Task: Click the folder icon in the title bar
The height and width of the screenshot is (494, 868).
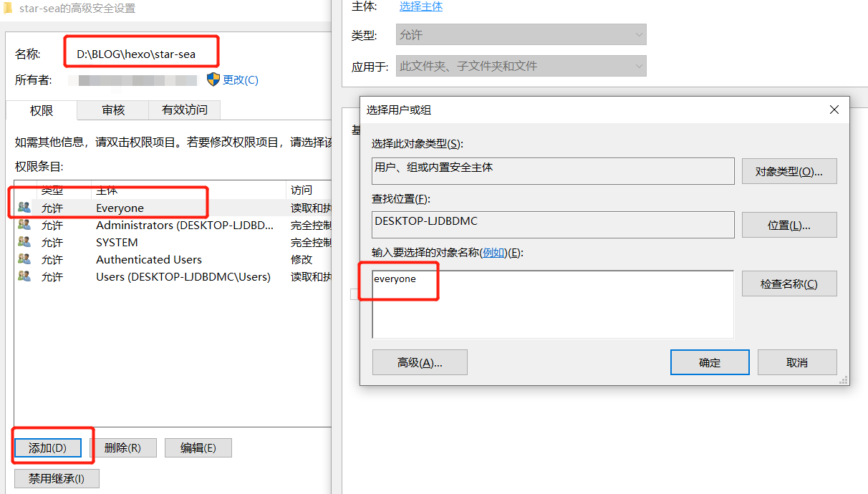Action: (x=9, y=7)
